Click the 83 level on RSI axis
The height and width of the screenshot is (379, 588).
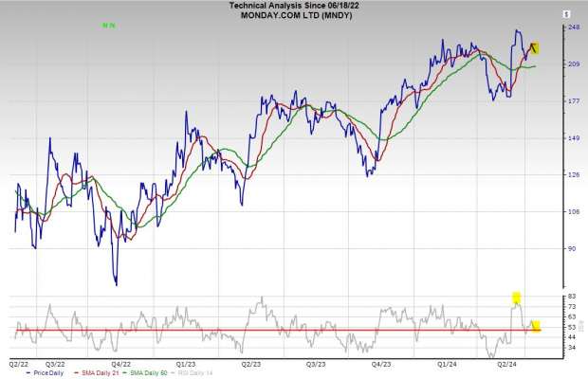tap(572, 298)
